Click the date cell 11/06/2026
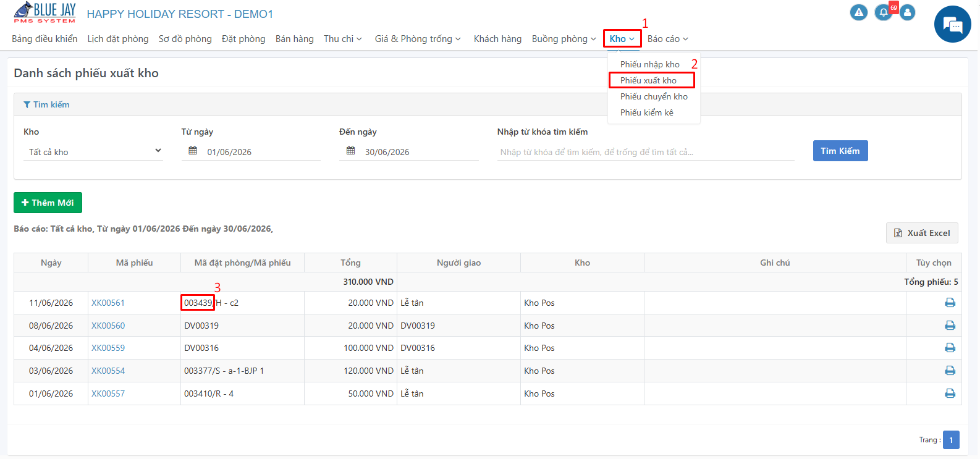The image size is (980, 459). click(x=51, y=303)
